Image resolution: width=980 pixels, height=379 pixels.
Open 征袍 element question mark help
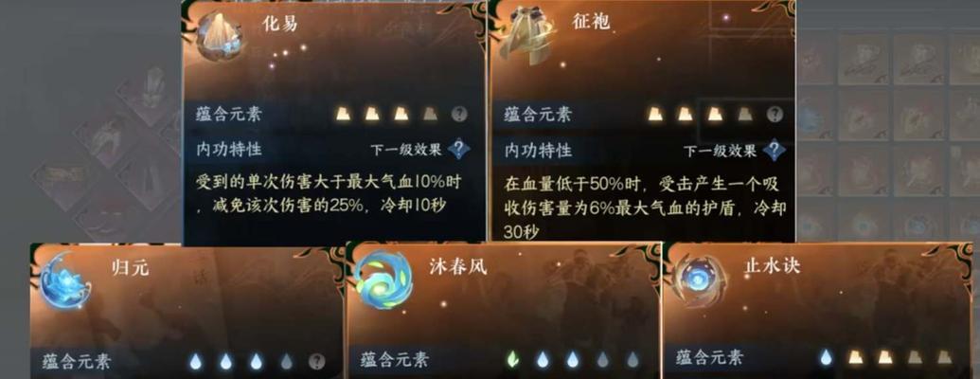point(775,114)
